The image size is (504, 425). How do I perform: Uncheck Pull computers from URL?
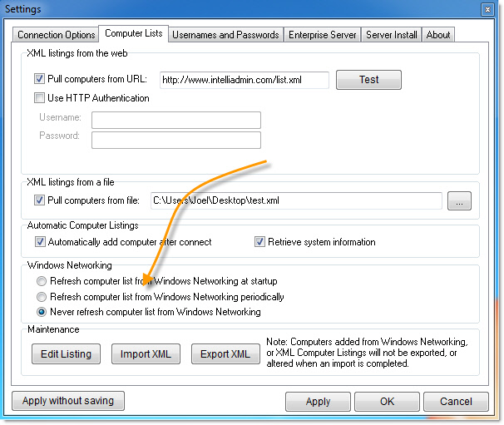[x=40, y=80]
